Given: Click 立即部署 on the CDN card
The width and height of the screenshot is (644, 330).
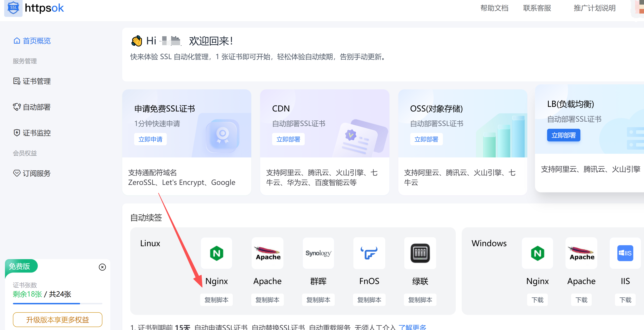Looking at the screenshot, I should pyautogui.click(x=288, y=139).
